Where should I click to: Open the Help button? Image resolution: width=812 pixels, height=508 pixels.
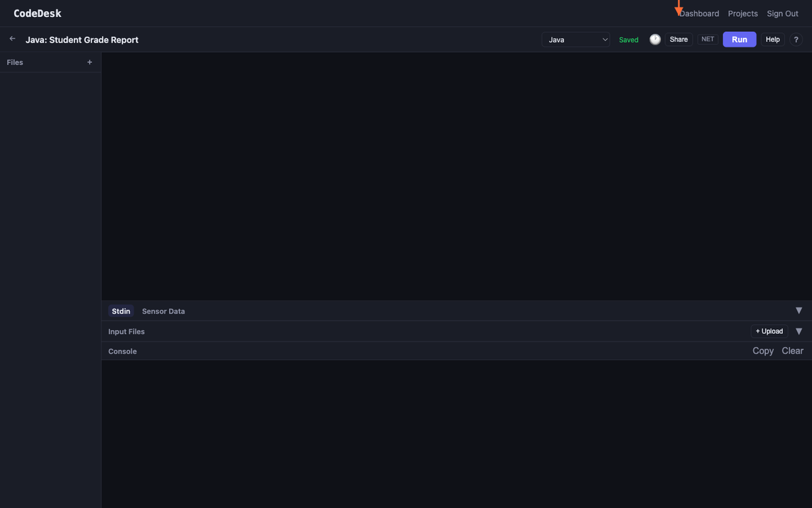[x=773, y=39]
